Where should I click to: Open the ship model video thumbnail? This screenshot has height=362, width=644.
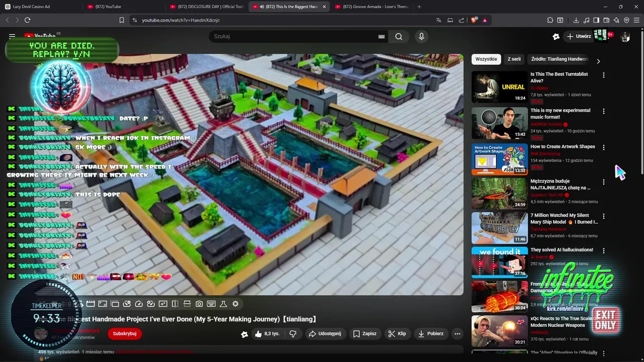coord(500,228)
